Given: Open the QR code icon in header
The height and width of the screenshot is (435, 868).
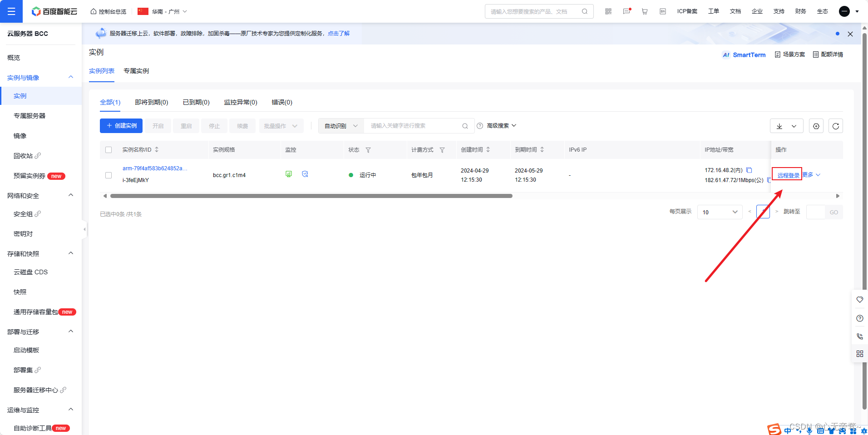Looking at the screenshot, I should [608, 11].
